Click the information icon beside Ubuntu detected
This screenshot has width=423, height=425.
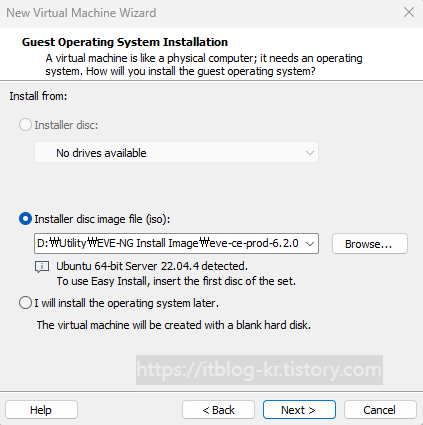(x=42, y=267)
